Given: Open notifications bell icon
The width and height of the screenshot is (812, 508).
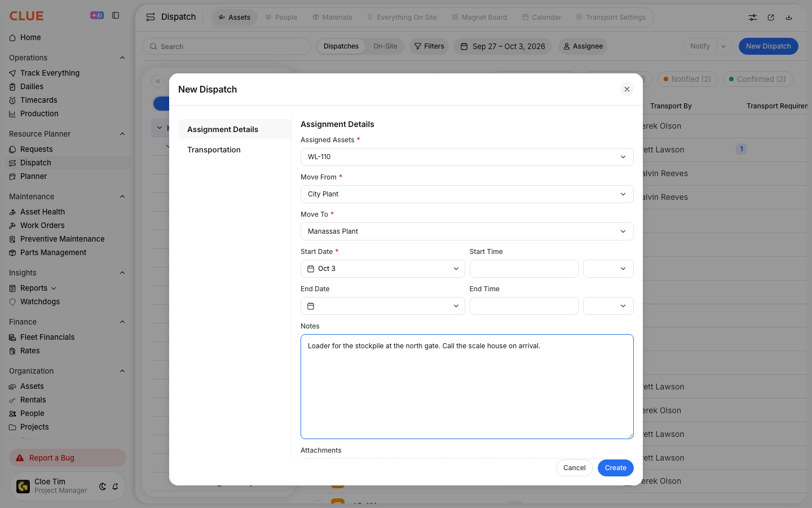Looking at the screenshot, I should tap(115, 487).
